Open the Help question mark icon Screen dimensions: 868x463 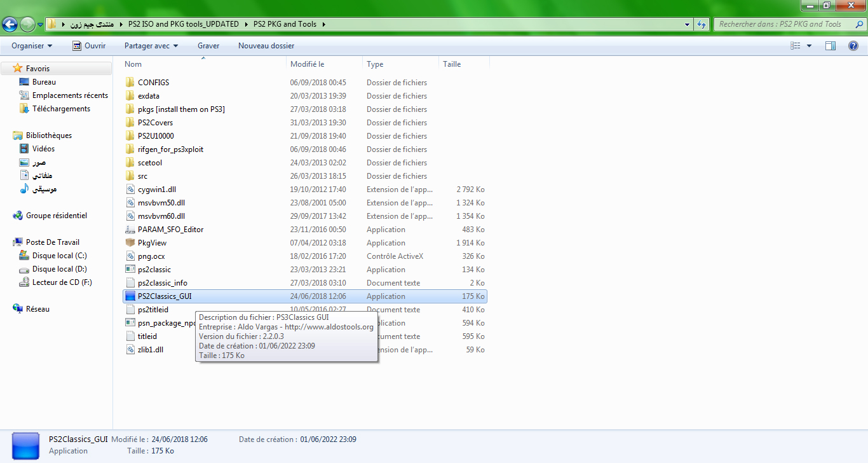pyautogui.click(x=853, y=46)
